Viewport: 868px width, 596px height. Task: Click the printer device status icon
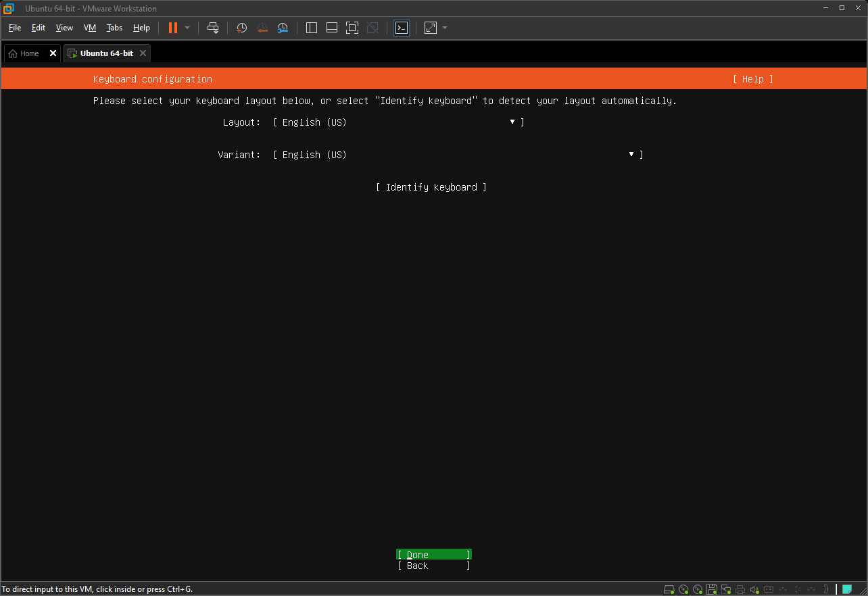tap(740, 589)
